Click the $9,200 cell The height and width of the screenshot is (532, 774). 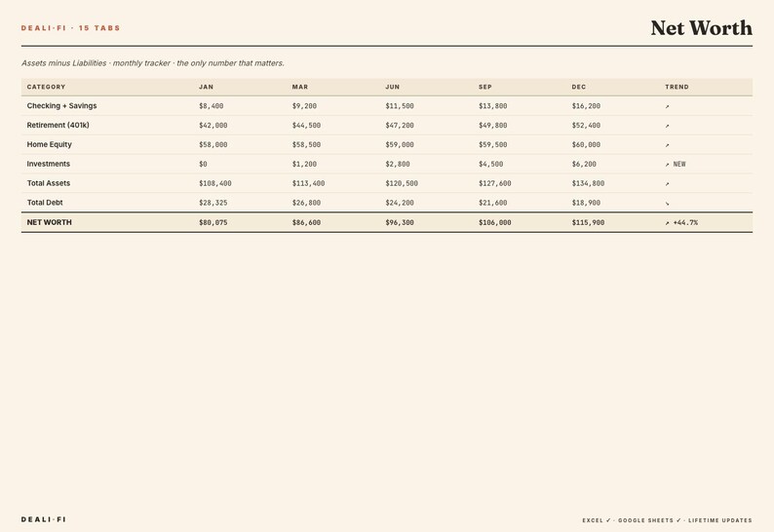(x=304, y=106)
